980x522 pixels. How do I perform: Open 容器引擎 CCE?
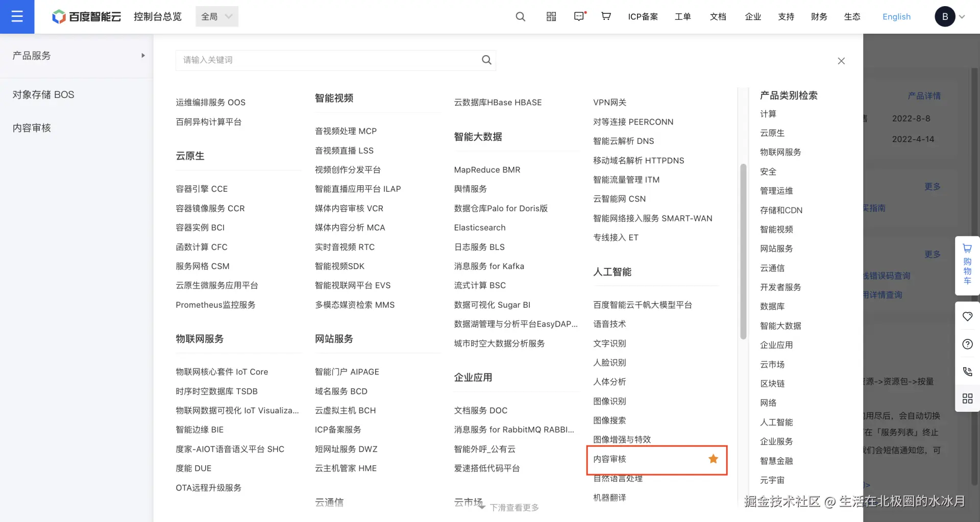coord(202,189)
